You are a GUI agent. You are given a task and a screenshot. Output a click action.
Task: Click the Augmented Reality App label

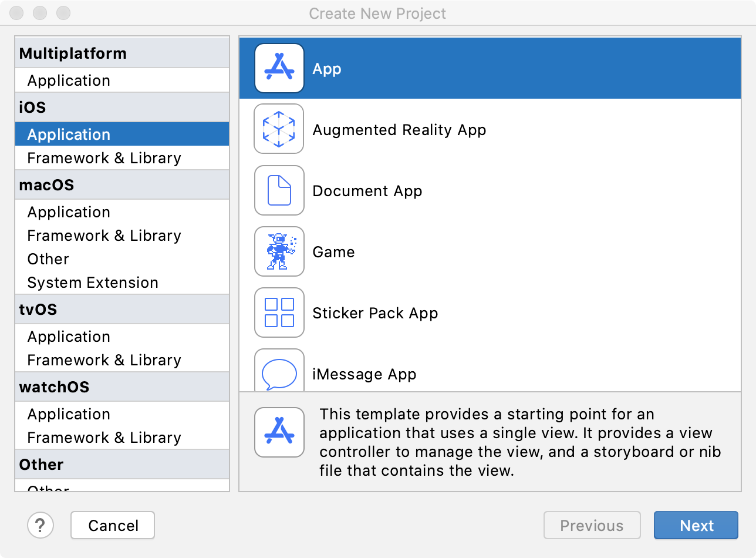click(399, 130)
